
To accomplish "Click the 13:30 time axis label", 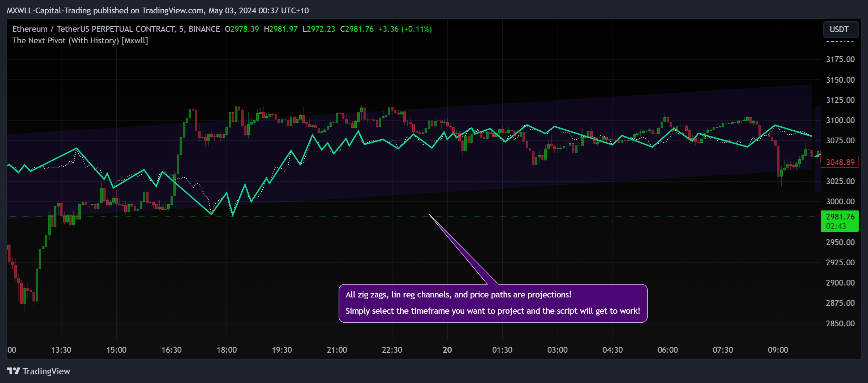I will [x=61, y=350].
